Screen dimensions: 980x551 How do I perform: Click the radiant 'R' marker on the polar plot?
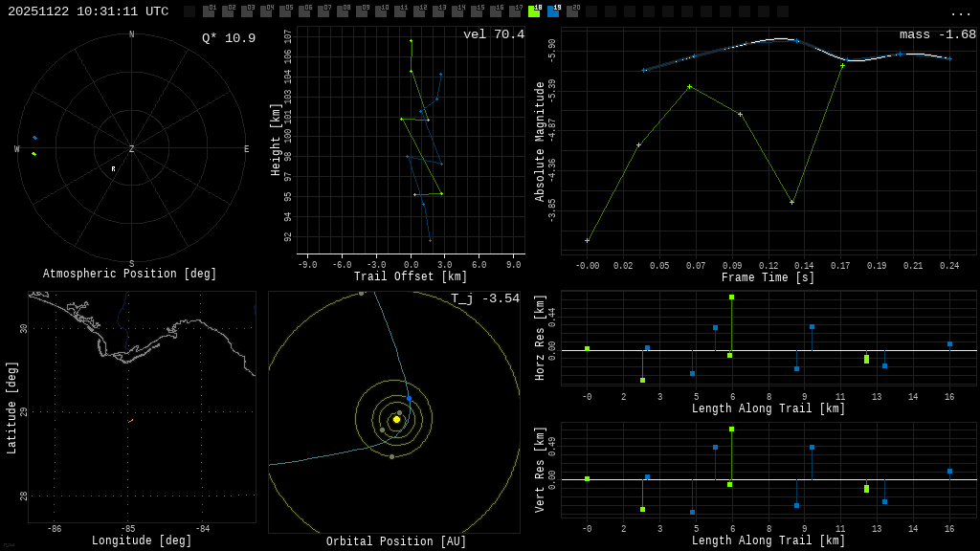pos(113,169)
